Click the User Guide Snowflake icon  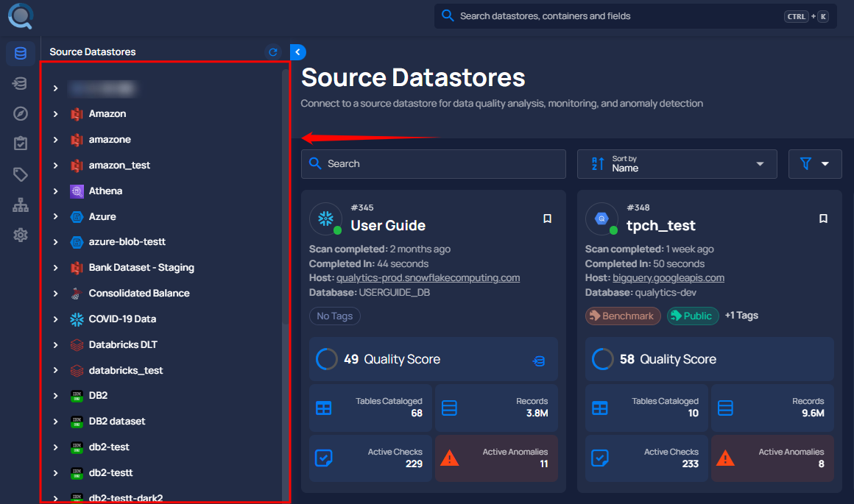(325, 219)
